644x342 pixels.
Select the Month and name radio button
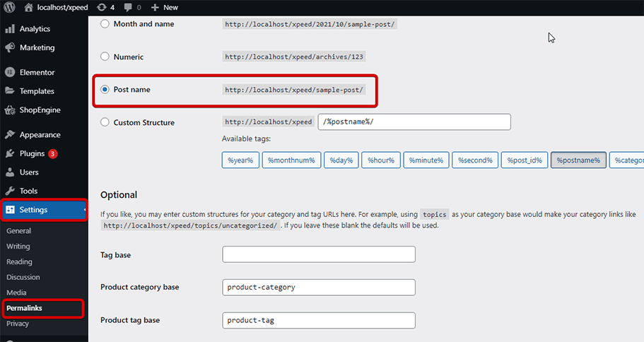point(105,24)
